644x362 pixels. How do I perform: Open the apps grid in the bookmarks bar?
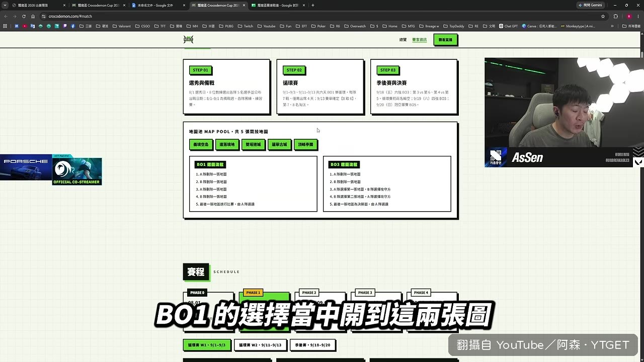pos(6,26)
